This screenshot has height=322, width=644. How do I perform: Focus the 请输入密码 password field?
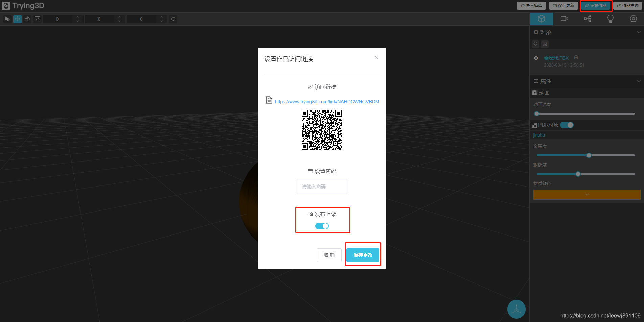click(322, 187)
